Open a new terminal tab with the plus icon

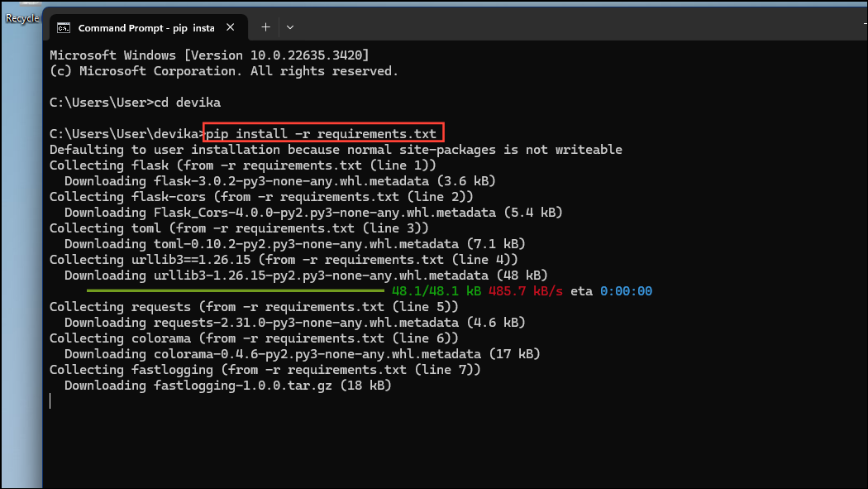pos(265,27)
